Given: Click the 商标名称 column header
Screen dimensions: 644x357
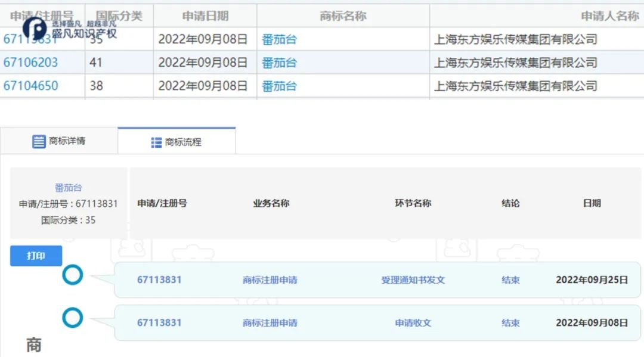Looking at the screenshot, I should pyautogui.click(x=343, y=16).
